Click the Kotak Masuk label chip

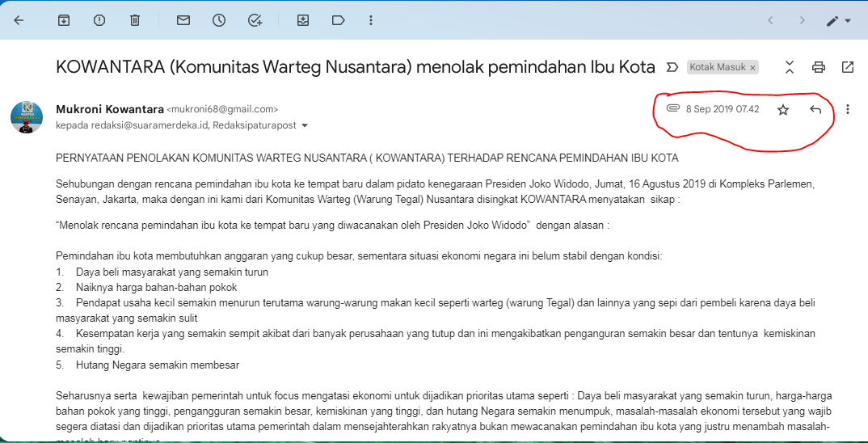[718, 68]
